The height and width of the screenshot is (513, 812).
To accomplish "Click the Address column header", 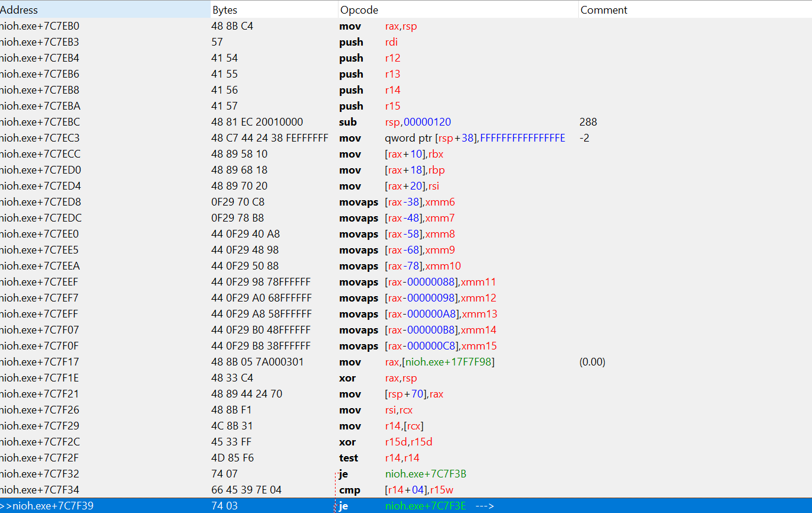I will pos(19,10).
